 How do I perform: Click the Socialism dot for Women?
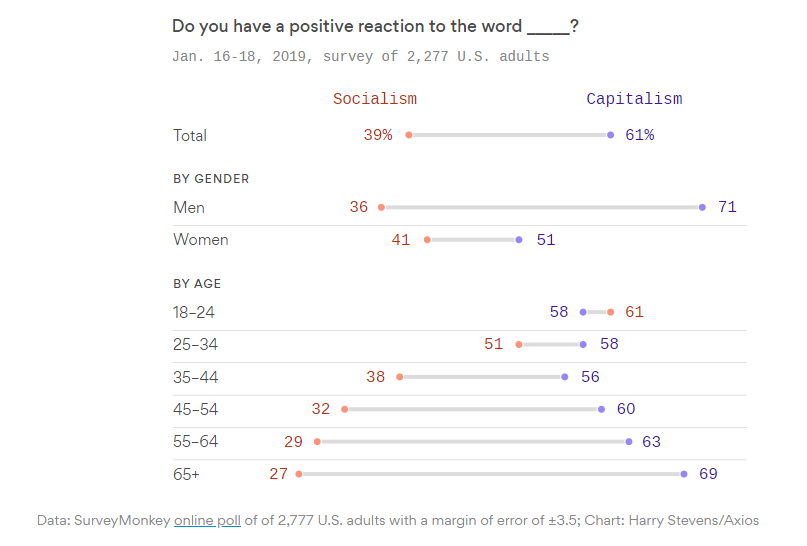click(x=427, y=240)
